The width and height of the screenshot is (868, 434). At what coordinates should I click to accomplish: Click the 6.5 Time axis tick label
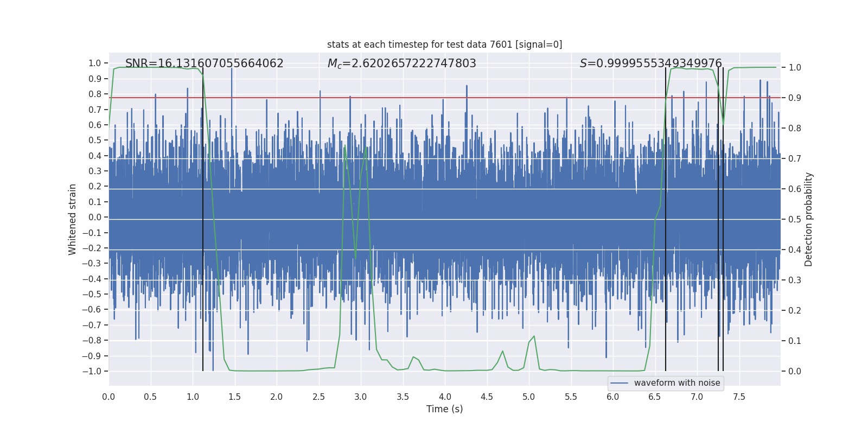pyautogui.click(x=655, y=397)
